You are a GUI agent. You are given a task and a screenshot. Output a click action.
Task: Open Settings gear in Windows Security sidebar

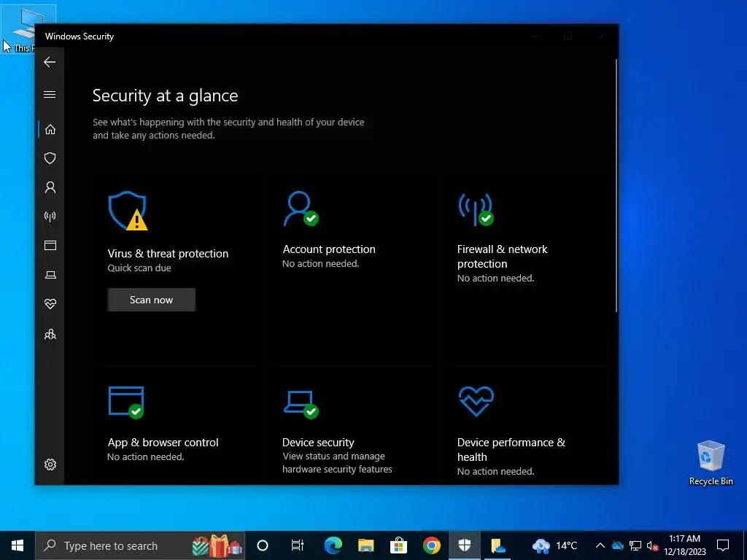click(x=50, y=464)
